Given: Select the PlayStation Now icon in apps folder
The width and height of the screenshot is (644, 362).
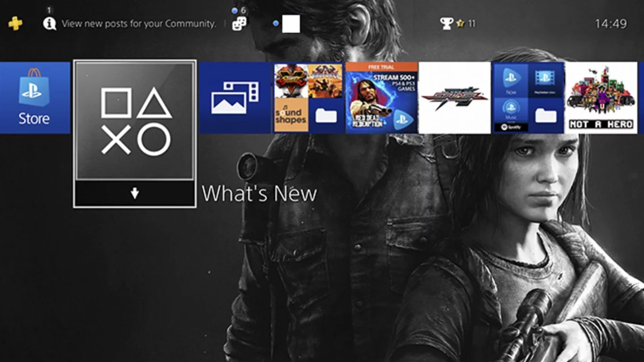Looking at the screenshot, I should (511, 80).
